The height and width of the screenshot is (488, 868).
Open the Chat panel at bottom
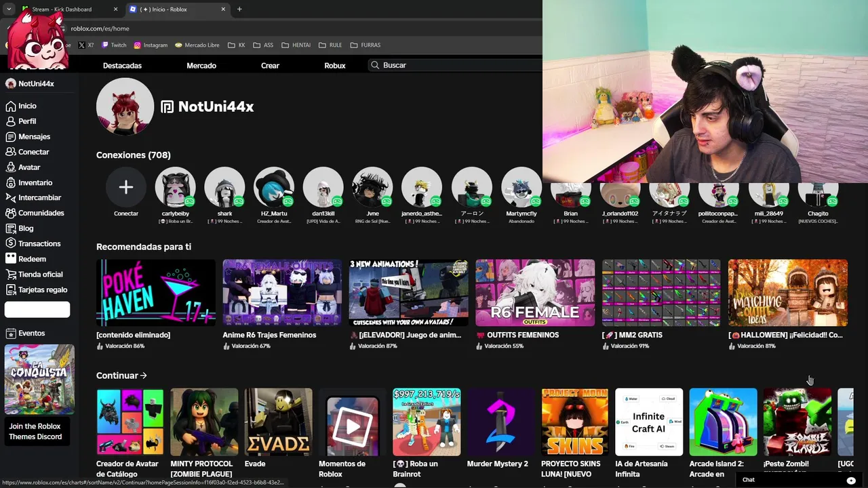(800, 480)
